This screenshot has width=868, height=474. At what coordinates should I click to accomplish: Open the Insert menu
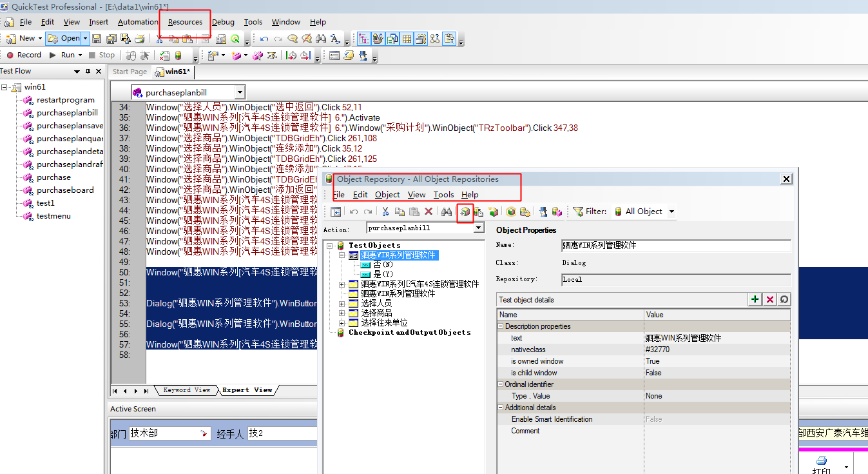99,22
